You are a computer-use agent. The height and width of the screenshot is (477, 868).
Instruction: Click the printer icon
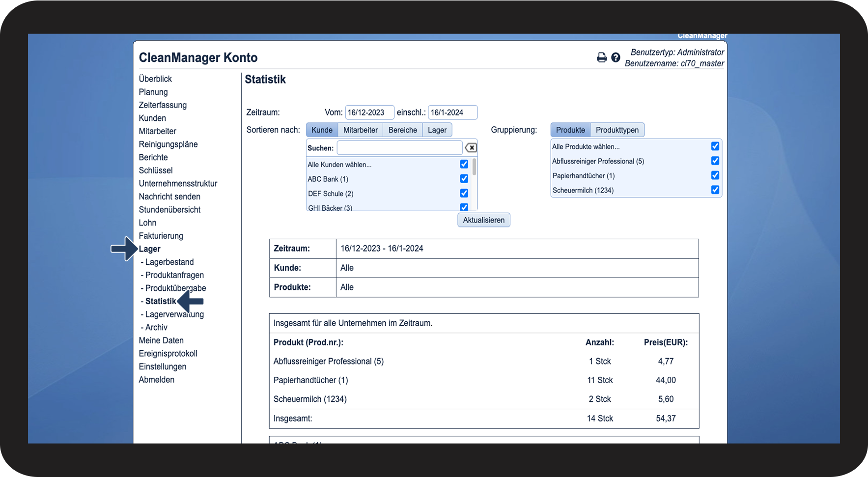pyautogui.click(x=601, y=57)
